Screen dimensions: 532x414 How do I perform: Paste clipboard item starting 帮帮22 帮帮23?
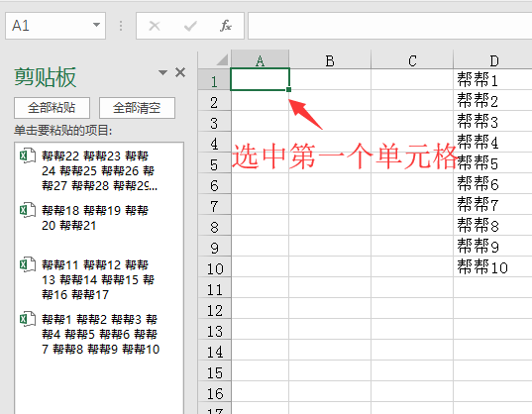click(99, 171)
